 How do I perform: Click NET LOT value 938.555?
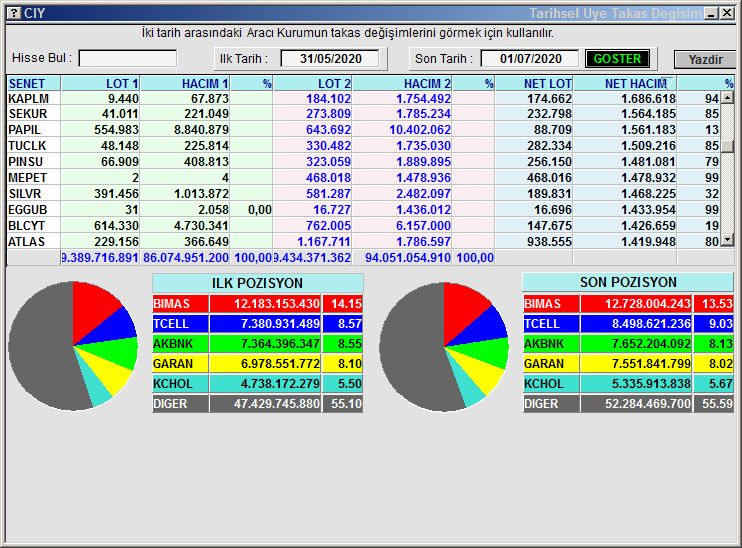click(x=549, y=242)
